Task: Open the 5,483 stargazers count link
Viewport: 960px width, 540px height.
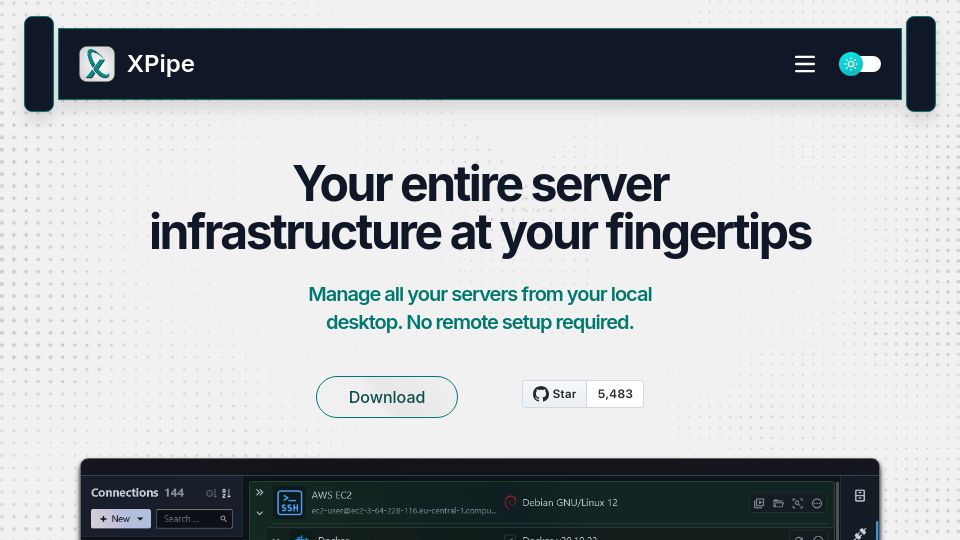Action: pyautogui.click(x=615, y=394)
